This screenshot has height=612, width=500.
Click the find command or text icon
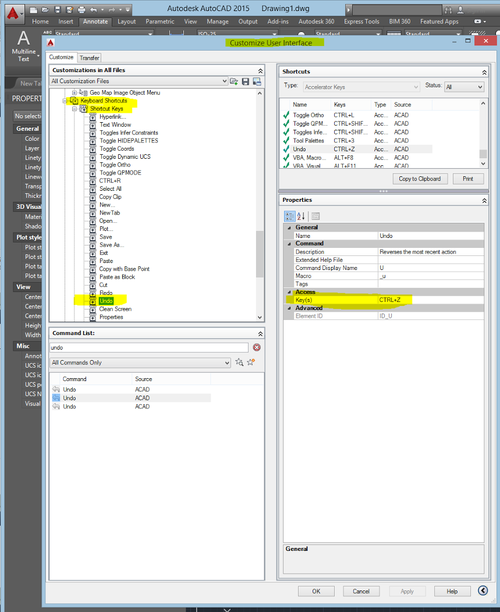click(239, 363)
